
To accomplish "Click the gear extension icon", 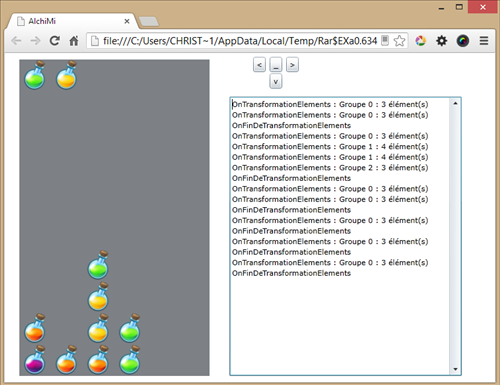I will pyautogui.click(x=441, y=41).
